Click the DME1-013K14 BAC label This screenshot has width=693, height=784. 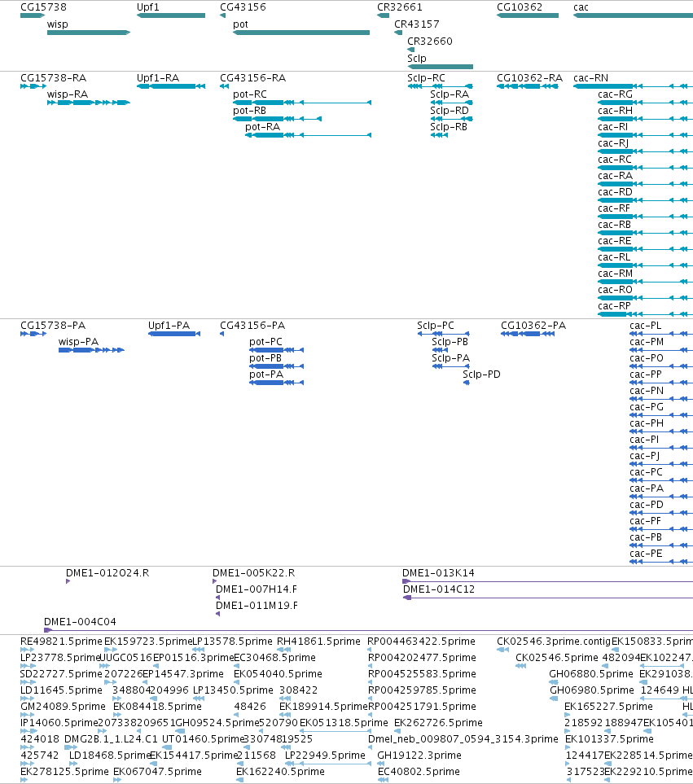click(x=438, y=573)
